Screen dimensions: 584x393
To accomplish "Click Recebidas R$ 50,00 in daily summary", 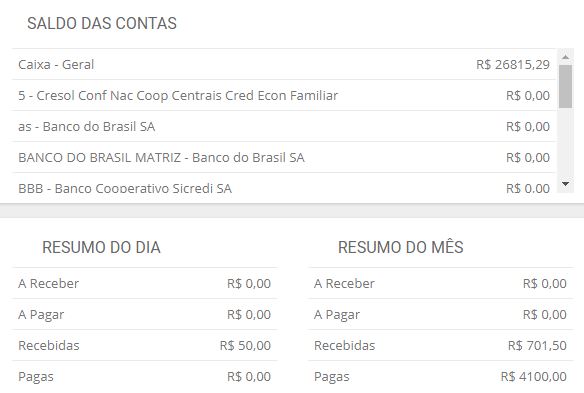I will [x=145, y=345].
